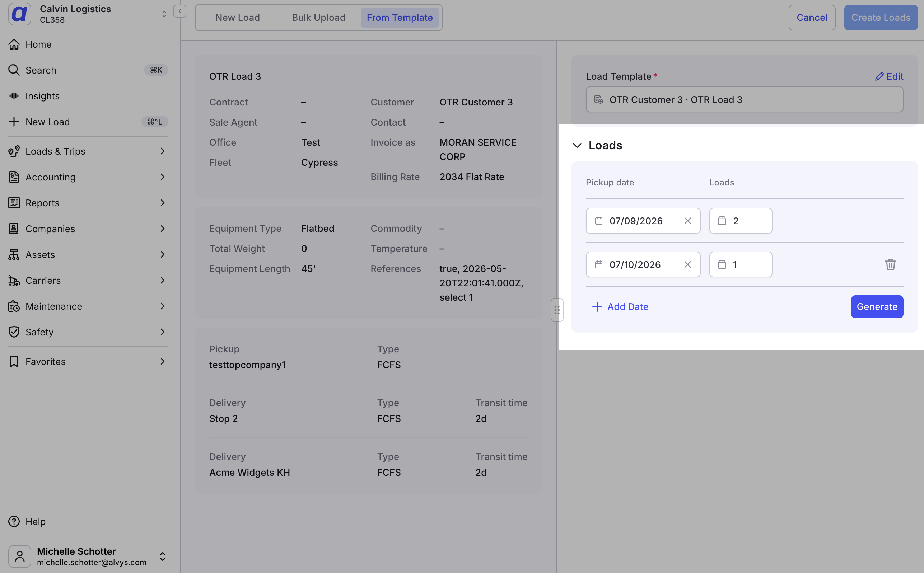This screenshot has height=573, width=924.
Task: Expand the Loads & Trips menu
Action: [88, 151]
